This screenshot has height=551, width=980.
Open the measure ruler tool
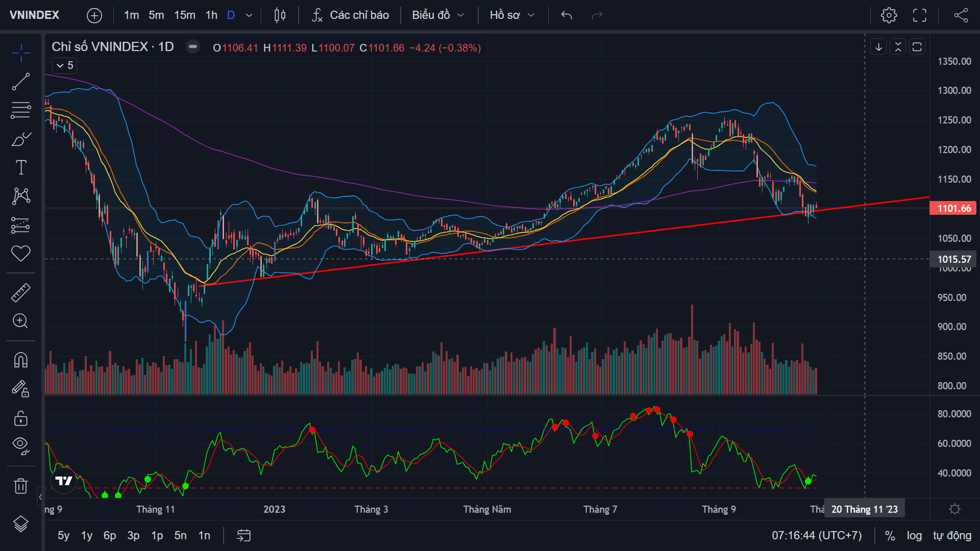pos(21,292)
